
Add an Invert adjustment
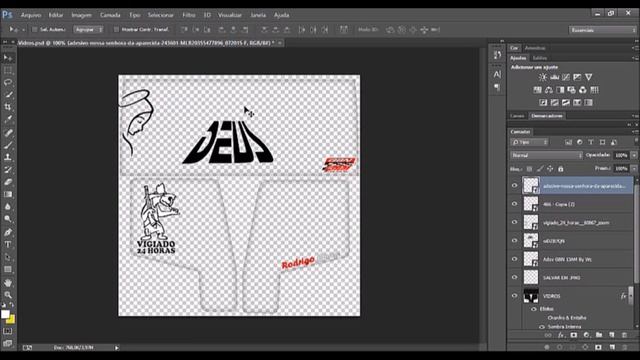(x=543, y=102)
